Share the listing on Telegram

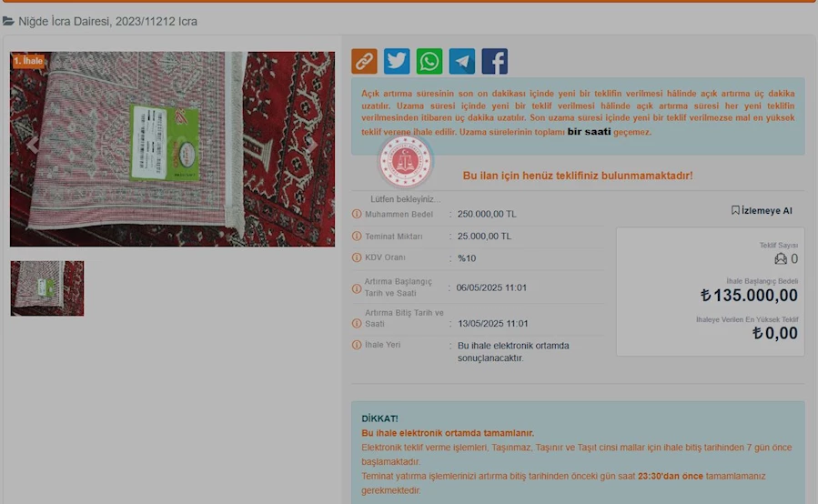[462, 61]
